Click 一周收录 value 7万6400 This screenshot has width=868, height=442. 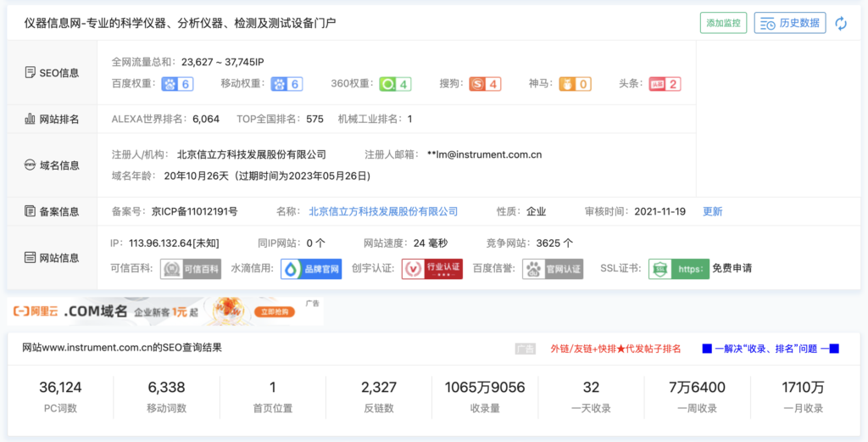pos(697,388)
